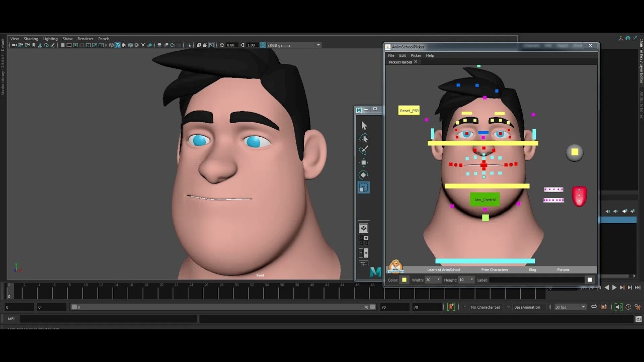
Task: Select the Paint selection tool
Action: (x=363, y=149)
